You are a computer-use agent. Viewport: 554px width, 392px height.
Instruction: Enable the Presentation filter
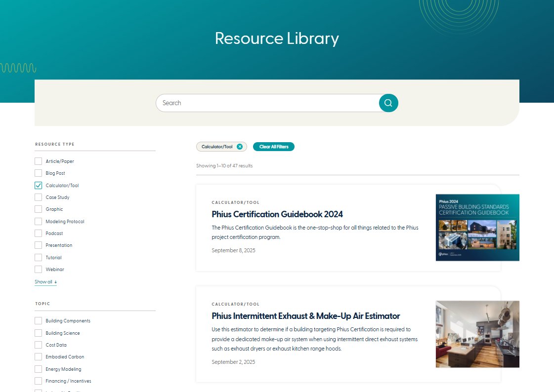pos(38,245)
